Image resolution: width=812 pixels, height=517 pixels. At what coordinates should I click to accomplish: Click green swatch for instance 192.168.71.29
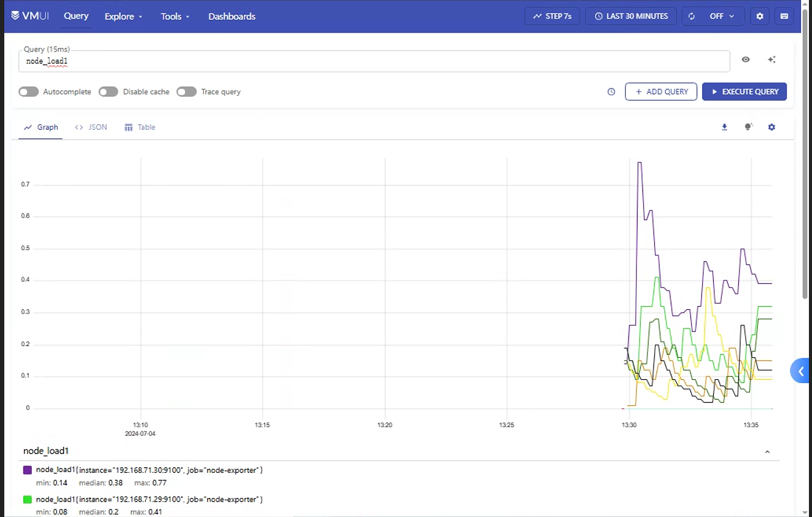(27, 499)
